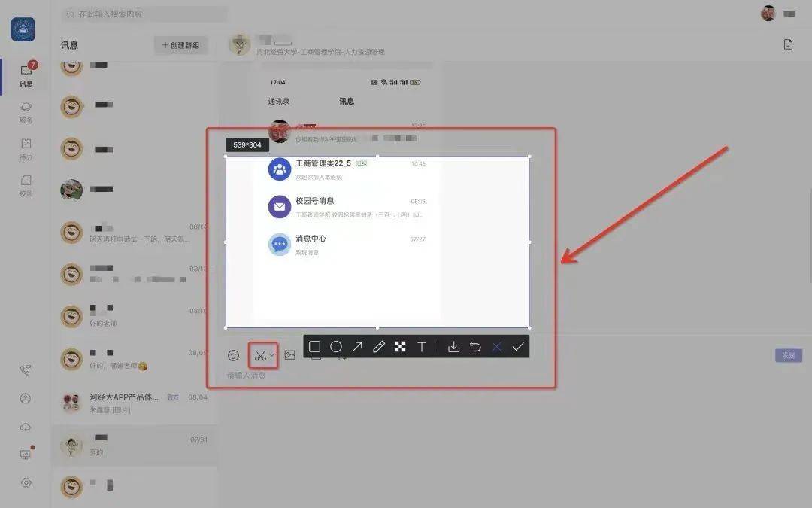Viewport: 812px width, 508px height.
Task: Click the 创建群组 create group button
Action: tap(180, 46)
